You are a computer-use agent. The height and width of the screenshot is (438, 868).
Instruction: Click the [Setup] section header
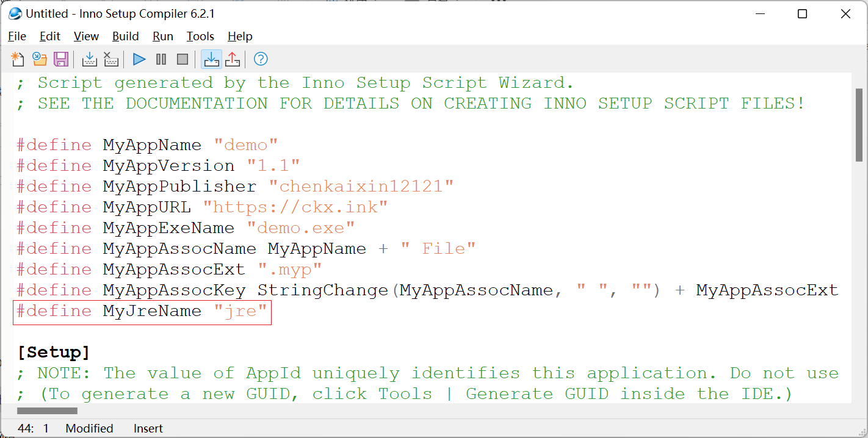click(54, 353)
